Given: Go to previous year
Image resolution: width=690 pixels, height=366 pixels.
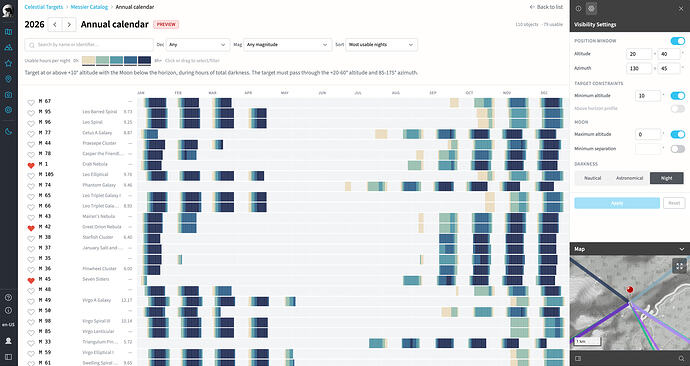Looking at the screenshot, I should [55, 25].
